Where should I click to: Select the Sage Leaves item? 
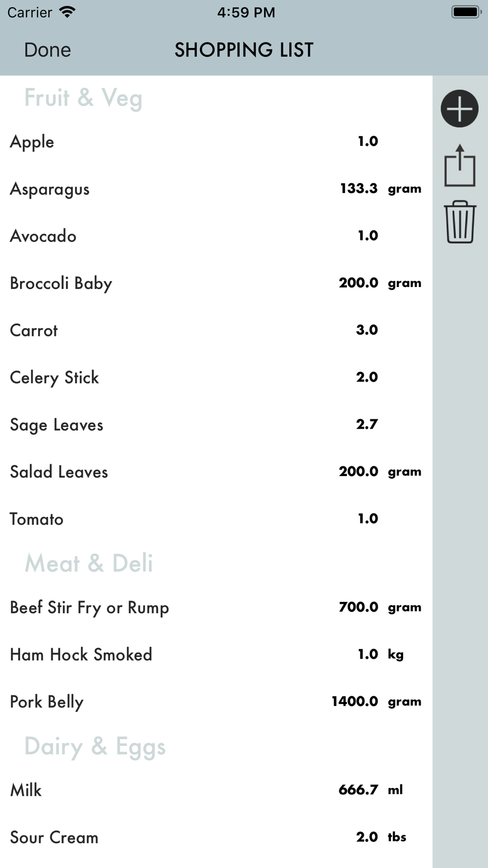coord(216,425)
